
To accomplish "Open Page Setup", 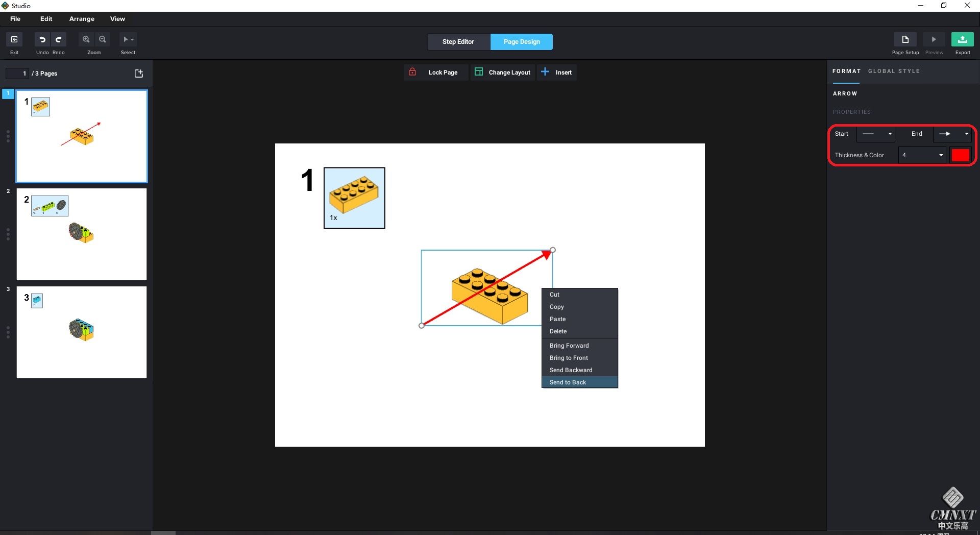I will [905, 40].
